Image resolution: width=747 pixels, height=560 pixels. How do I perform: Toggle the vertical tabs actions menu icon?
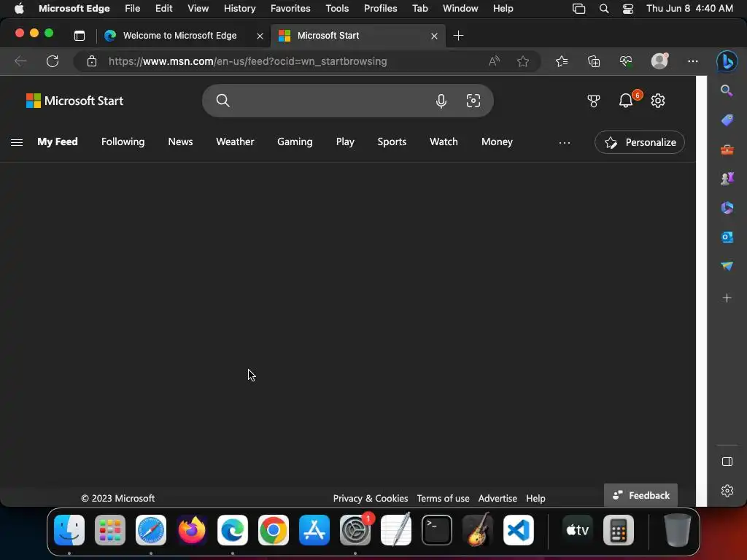click(x=79, y=36)
